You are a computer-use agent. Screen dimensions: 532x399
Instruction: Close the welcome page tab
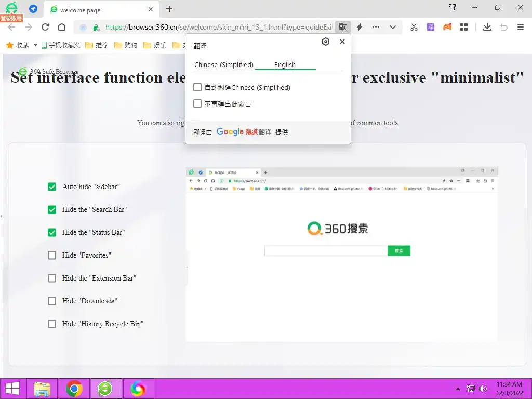[x=151, y=9]
